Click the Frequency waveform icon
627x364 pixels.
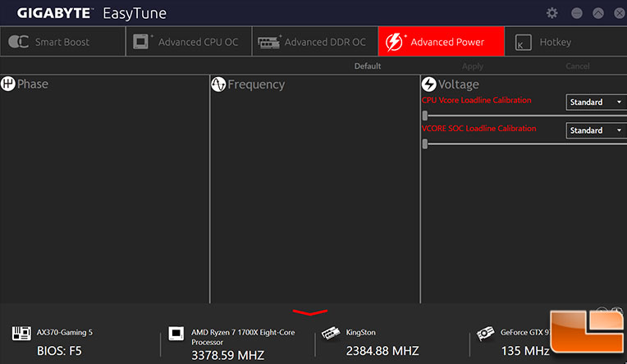pos(218,84)
